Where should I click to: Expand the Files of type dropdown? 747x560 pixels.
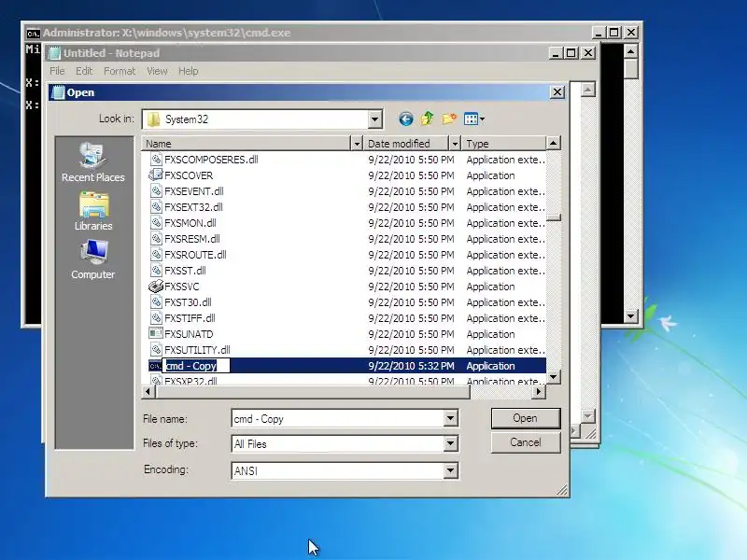450,444
